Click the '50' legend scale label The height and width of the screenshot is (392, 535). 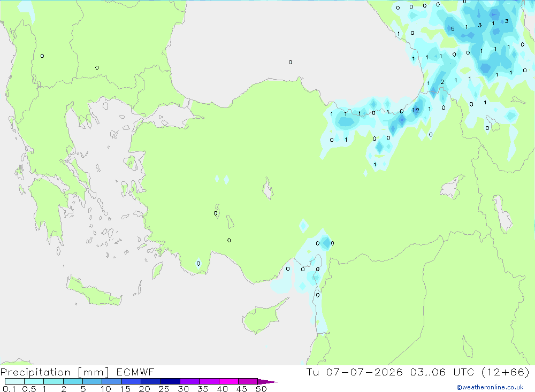(261, 389)
